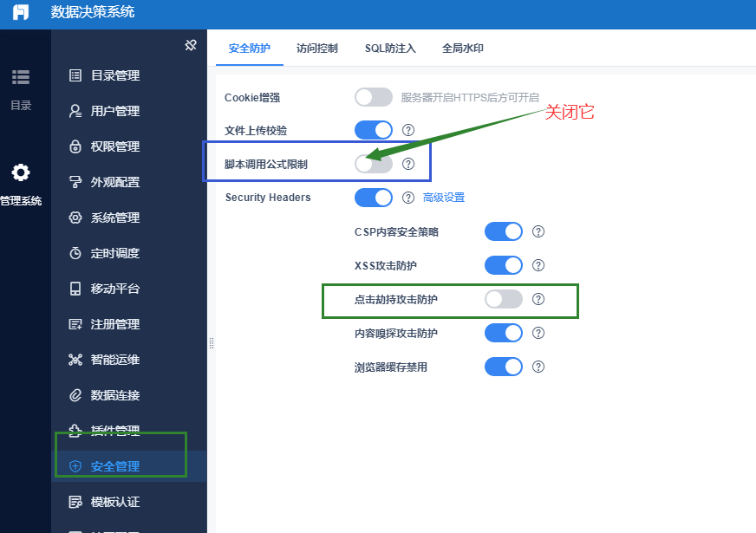Click the 目录管理 list icon
This screenshot has height=533, width=756.
pyautogui.click(x=75, y=75)
